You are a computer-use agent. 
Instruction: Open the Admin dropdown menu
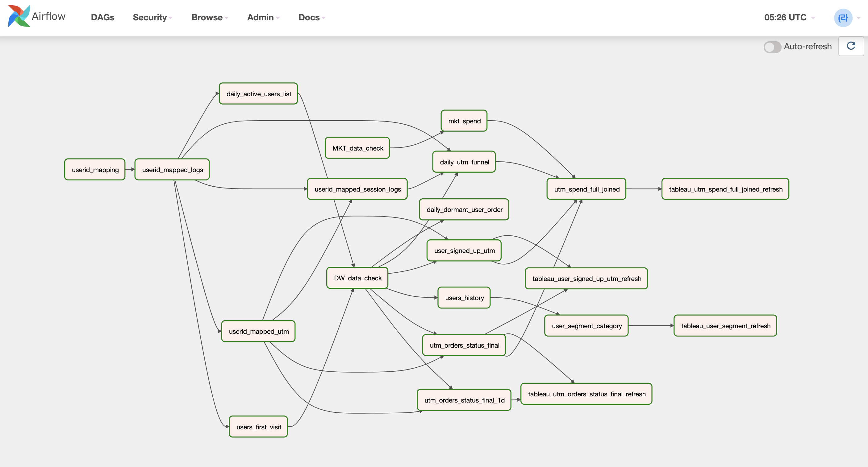pyautogui.click(x=263, y=18)
